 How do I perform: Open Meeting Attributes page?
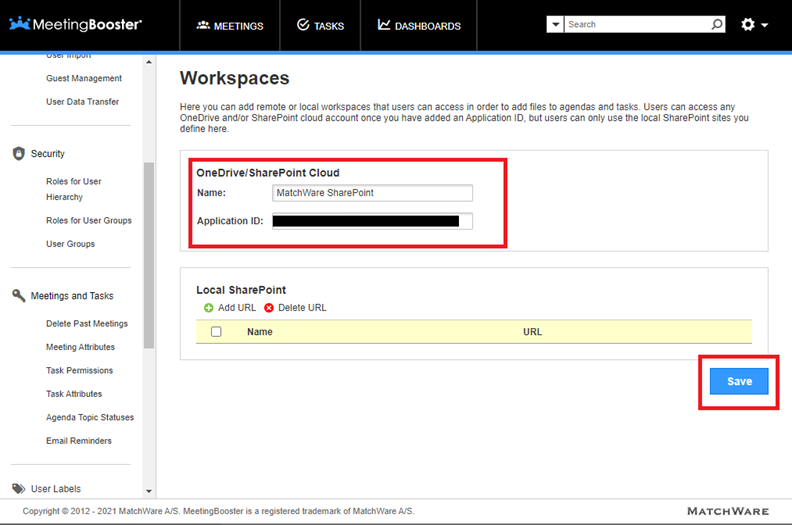click(80, 347)
